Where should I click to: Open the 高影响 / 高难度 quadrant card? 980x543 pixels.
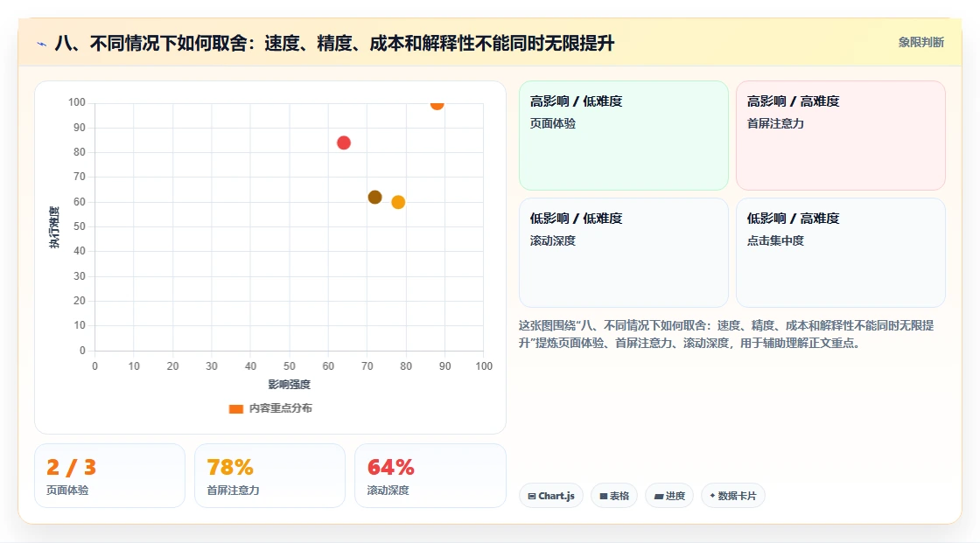point(841,135)
